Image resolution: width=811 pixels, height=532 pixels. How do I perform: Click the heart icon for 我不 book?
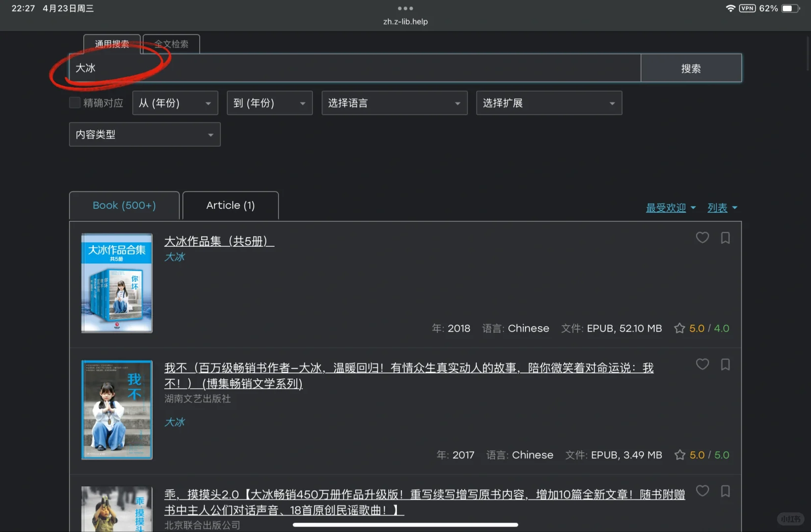pos(702,364)
